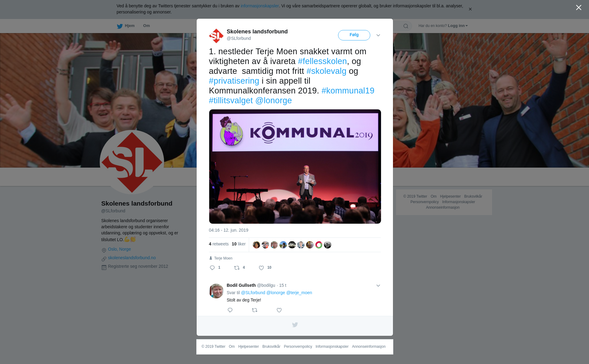The width and height of the screenshot is (589, 364).
Task: Go to Hjem with Twitter bird icon
Action: tap(126, 26)
